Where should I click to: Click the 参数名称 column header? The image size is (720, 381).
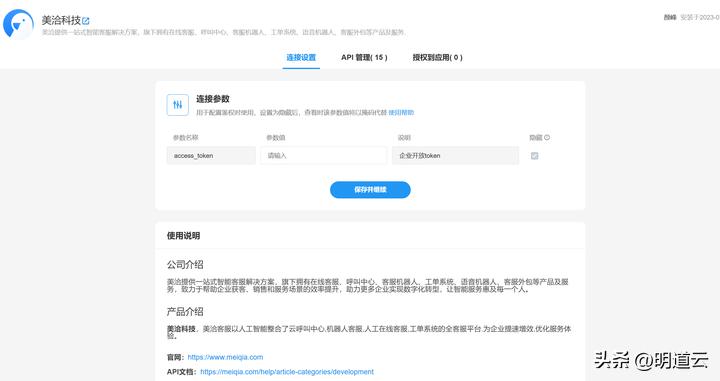186,138
